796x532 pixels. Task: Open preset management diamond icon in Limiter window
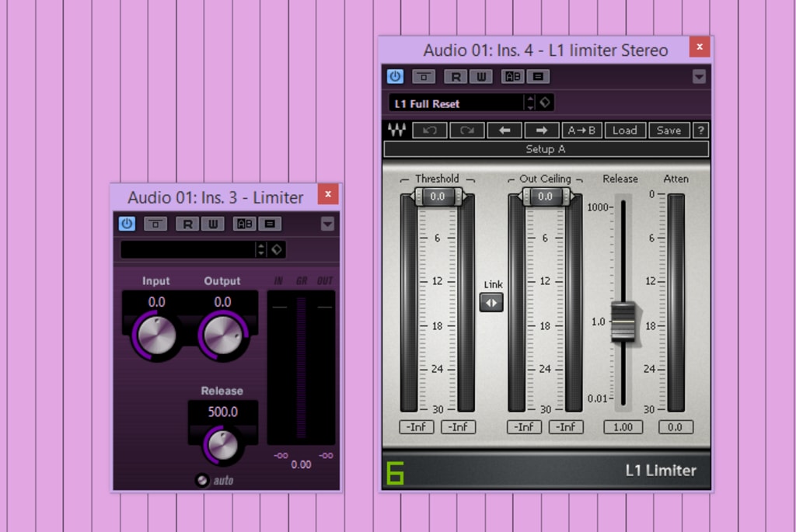coord(277,249)
